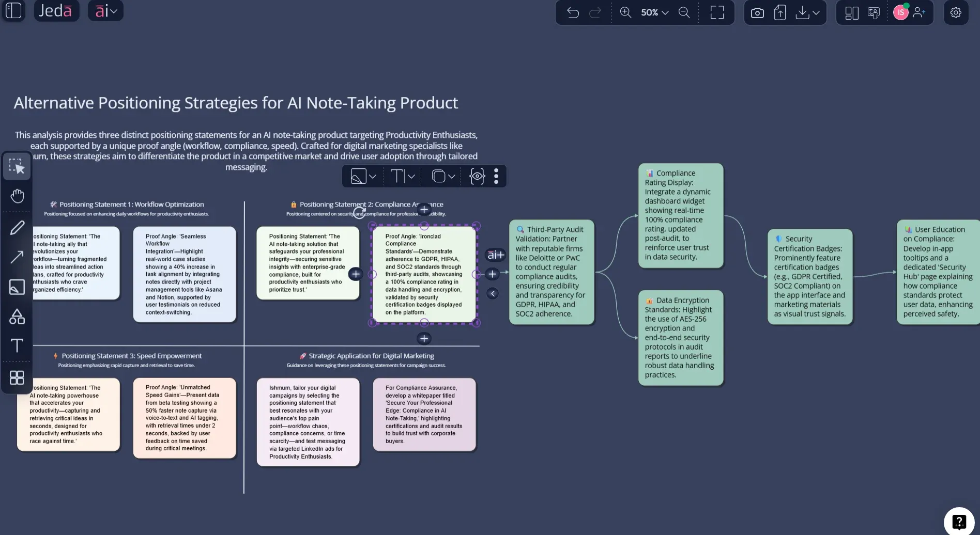Select the Hand pan tool
The width and height of the screenshot is (980, 535).
[x=17, y=195]
